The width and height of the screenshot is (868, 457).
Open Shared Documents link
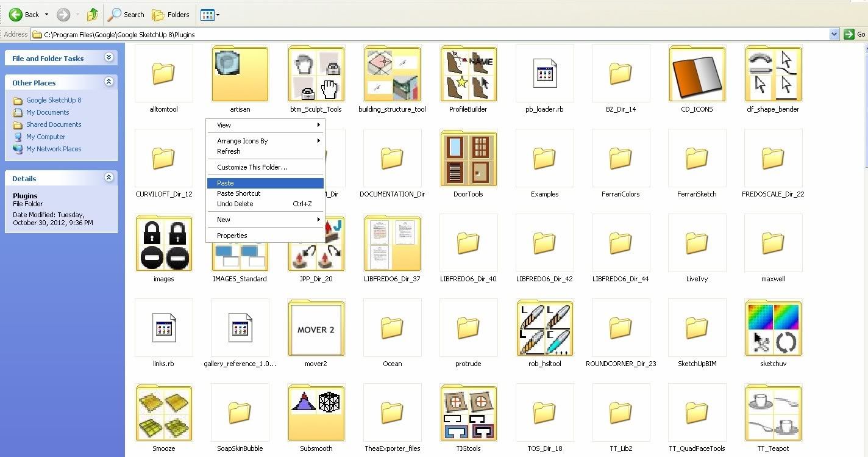point(54,124)
